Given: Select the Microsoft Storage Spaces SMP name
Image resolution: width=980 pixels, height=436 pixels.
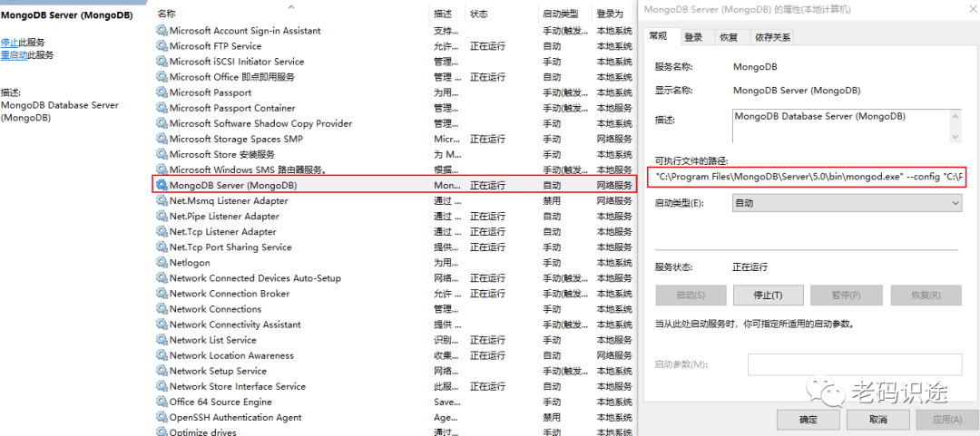Looking at the screenshot, I should click(x=236, y=139).
